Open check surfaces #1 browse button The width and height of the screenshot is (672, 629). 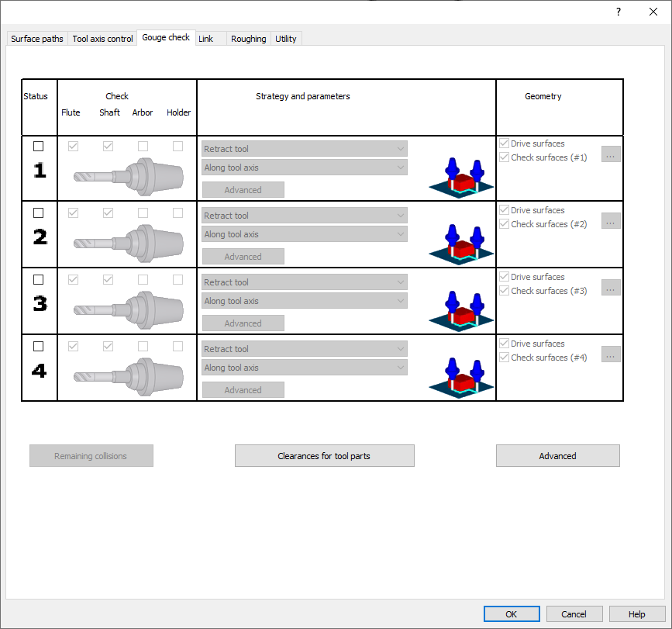point(611,154)
